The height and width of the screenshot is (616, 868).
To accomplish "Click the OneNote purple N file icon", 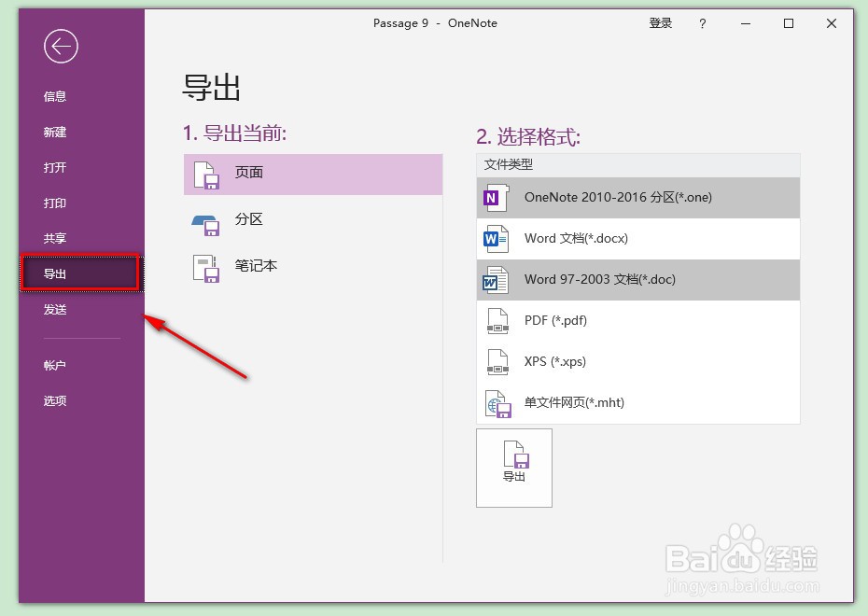I will [x=496, y=198].
